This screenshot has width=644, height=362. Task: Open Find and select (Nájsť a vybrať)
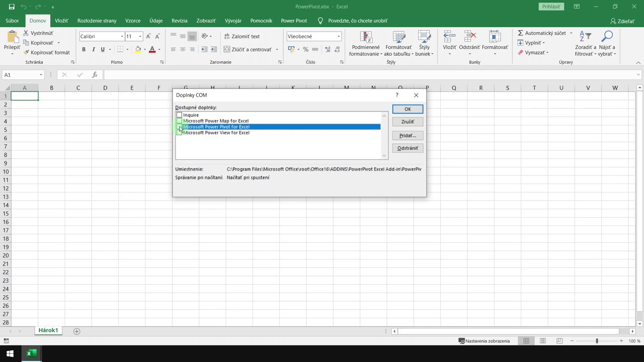tap(607, 43)
